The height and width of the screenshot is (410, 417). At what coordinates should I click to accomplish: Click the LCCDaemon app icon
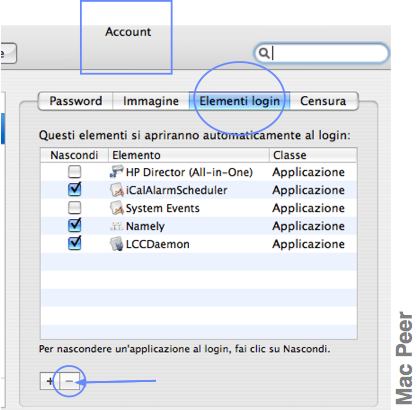pos(117,244)
